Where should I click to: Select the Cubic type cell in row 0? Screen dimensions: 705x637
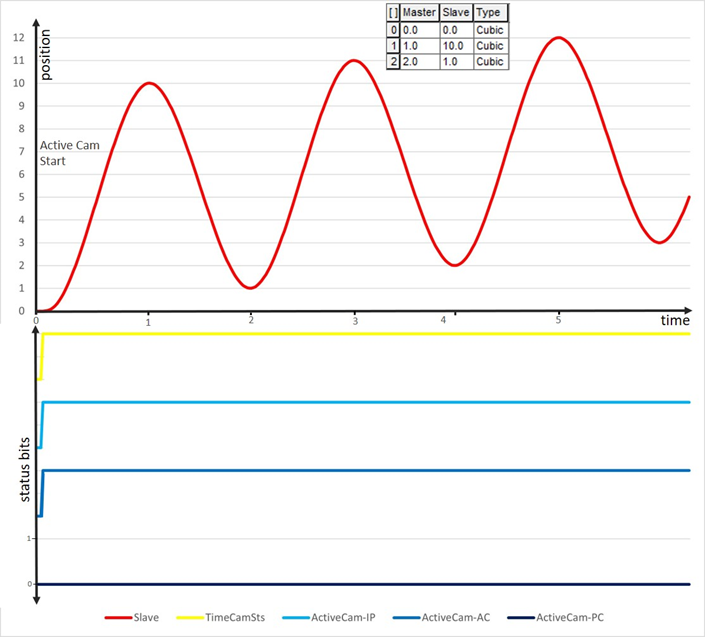pos(490,30)
